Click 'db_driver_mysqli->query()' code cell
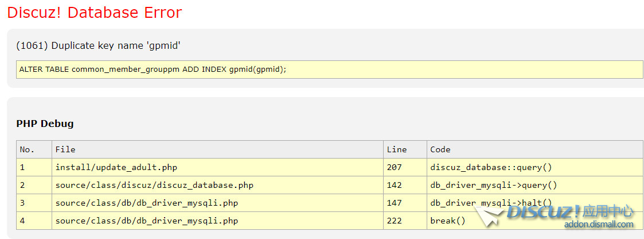This screenshot has height=239, width=644. (x=535, y=185)
